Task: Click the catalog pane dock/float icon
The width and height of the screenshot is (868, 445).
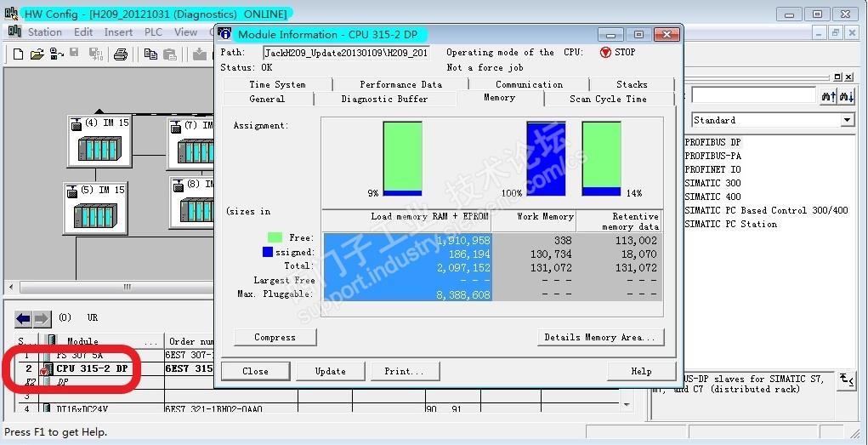Action: pos(837,77)
